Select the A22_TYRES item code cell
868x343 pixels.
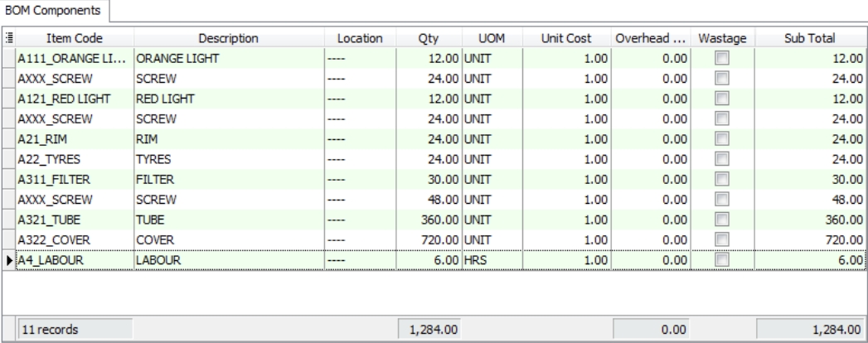(75, 160)
